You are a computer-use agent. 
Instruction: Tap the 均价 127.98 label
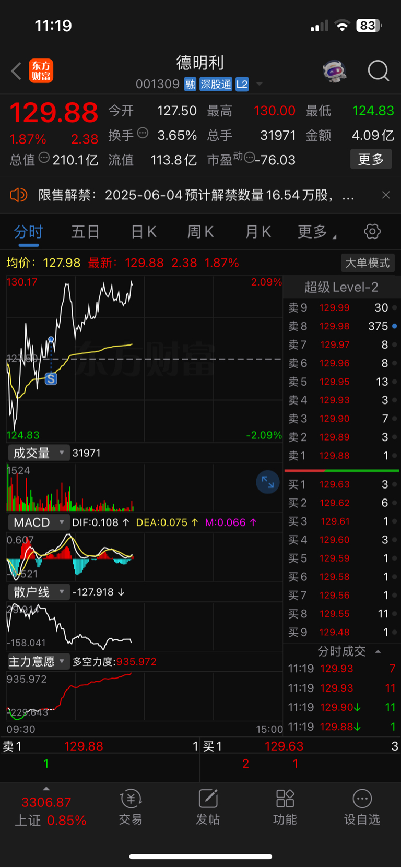pyautogui.click(x=43, y=263)
